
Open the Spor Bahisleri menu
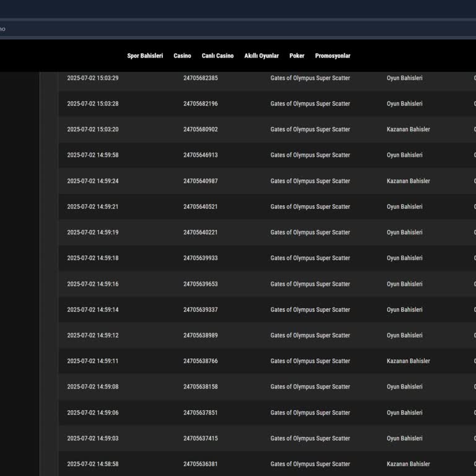pyautogui.click(x=145, y=56)
